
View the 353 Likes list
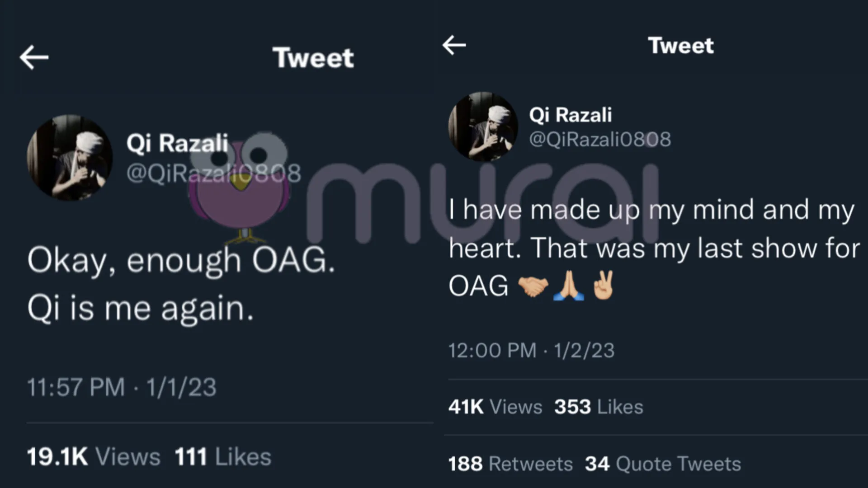coord(599,407)
